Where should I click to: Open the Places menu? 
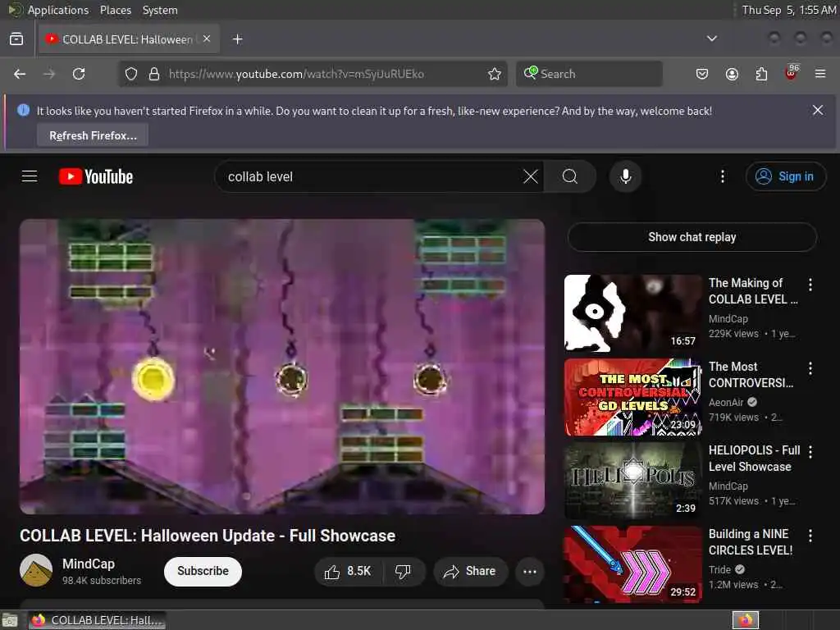pos(115,10)
